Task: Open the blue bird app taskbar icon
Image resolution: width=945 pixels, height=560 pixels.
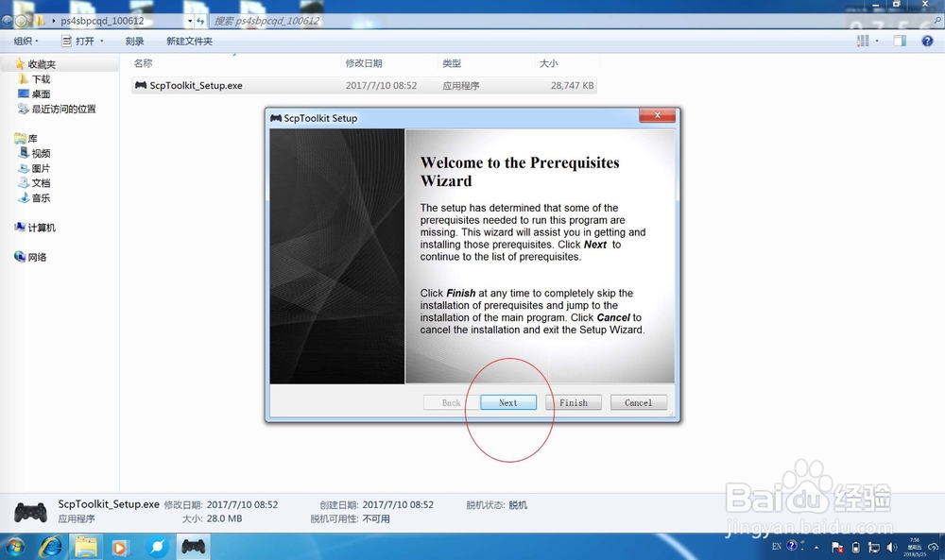Action: coord(157,547)
